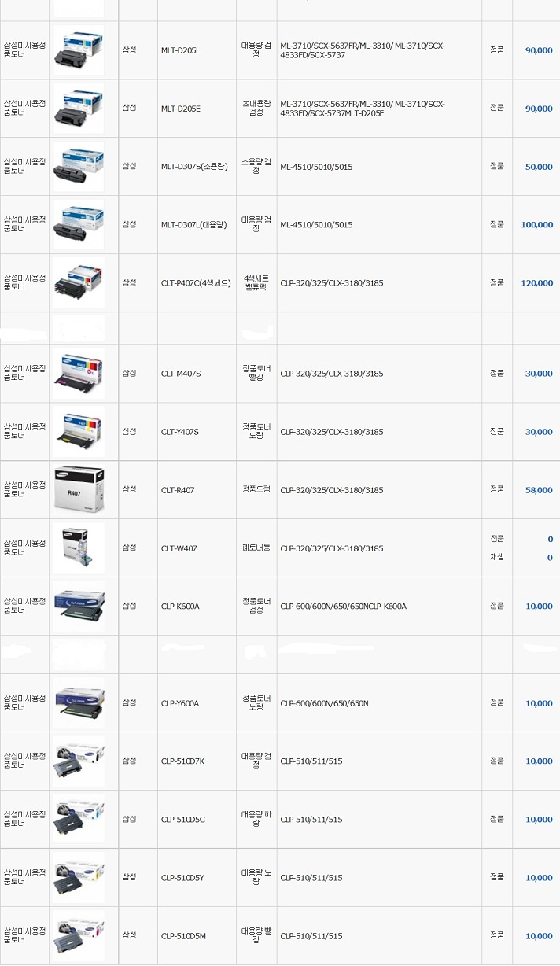Open the CLP-K600A black toner image
This screenshot has height=966, width=560.
pos(79,606)
